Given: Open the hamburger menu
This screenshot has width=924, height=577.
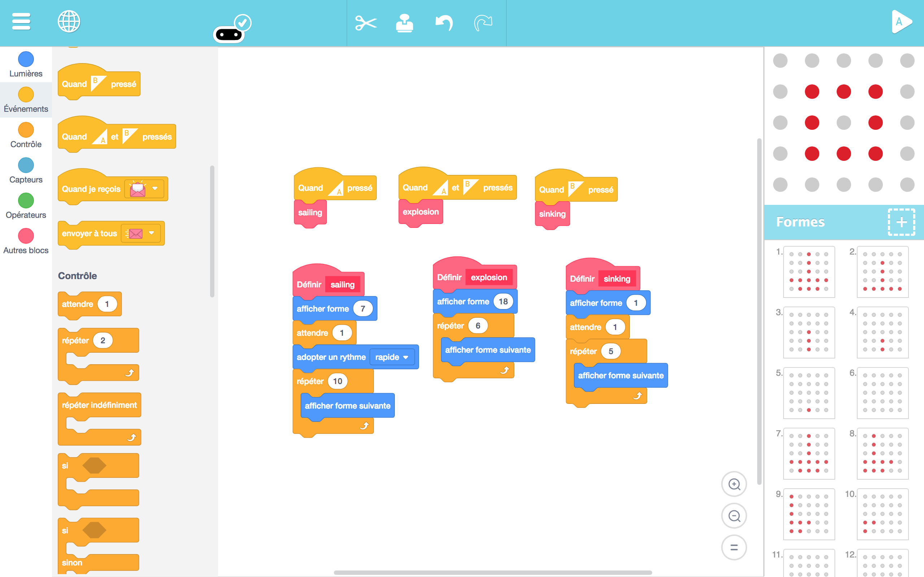Looking at the screenshot, I should [21, 22].
